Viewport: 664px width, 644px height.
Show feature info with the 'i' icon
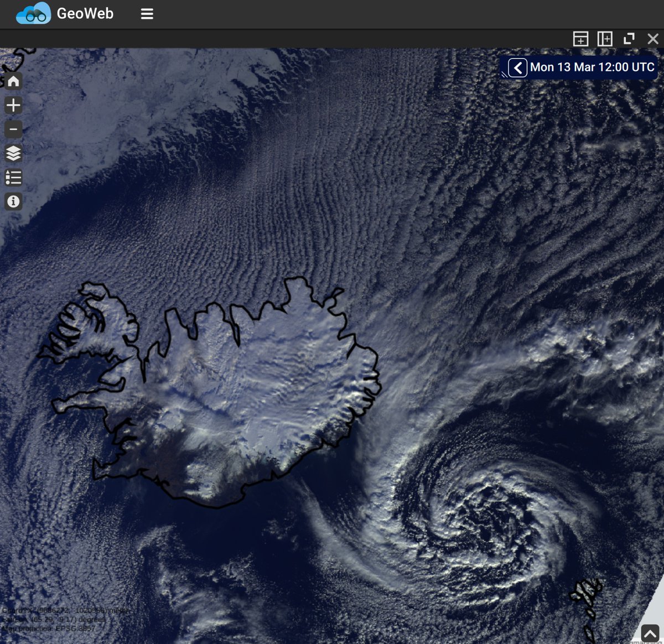(13, 201)
